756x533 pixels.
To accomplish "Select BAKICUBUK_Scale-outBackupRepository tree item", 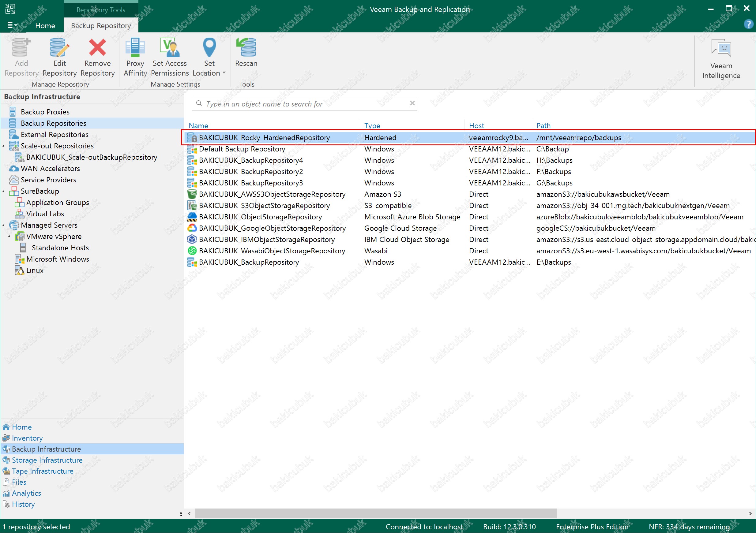I will 92,157.
